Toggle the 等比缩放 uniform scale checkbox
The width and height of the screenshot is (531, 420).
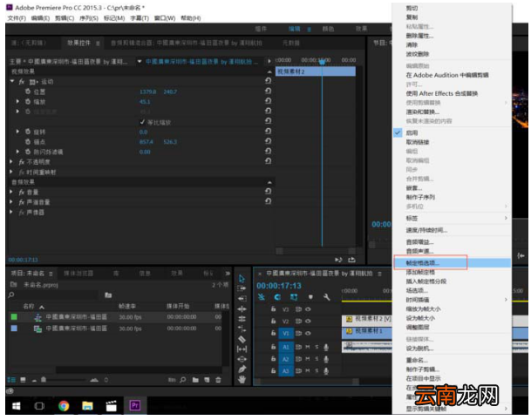142,122
